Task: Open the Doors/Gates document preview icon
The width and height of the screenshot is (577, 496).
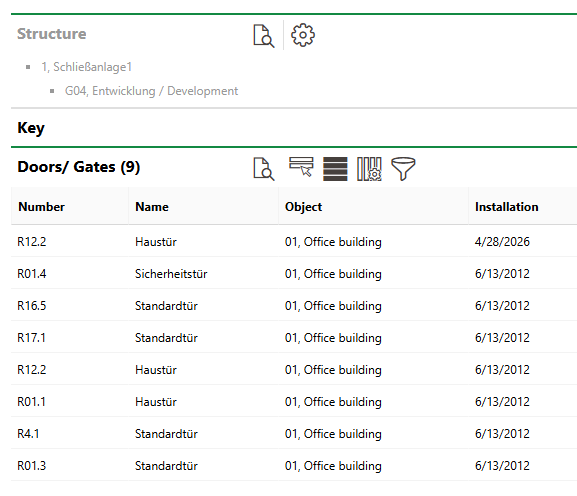Action: pos(263,169)
